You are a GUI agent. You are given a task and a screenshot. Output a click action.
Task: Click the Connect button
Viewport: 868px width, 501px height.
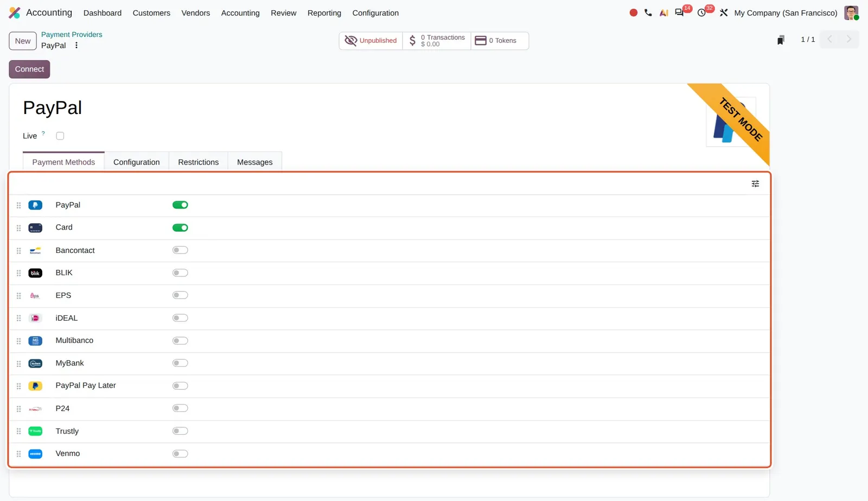tap(29, 69)
